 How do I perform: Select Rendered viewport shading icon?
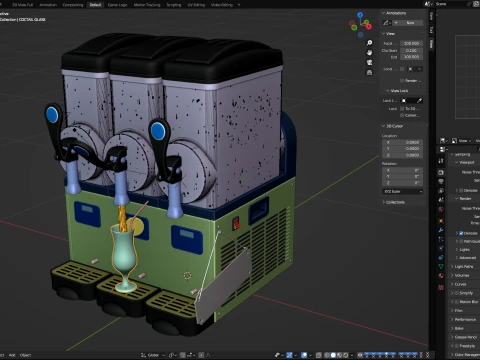click(x=346, y=355)
